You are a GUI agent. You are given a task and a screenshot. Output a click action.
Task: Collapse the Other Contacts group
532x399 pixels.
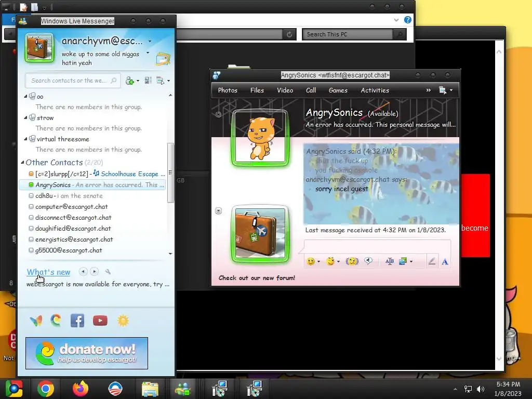click(22, 163)
